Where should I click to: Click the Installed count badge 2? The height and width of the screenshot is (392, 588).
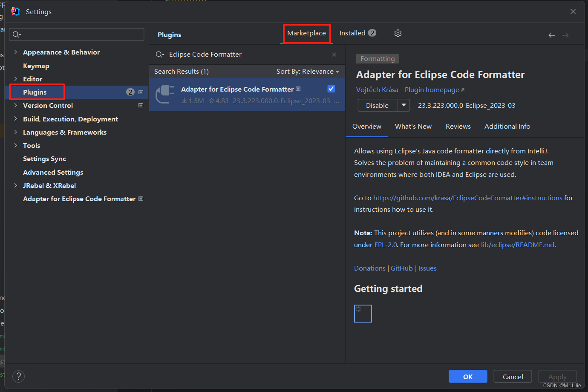pos(372,33)
